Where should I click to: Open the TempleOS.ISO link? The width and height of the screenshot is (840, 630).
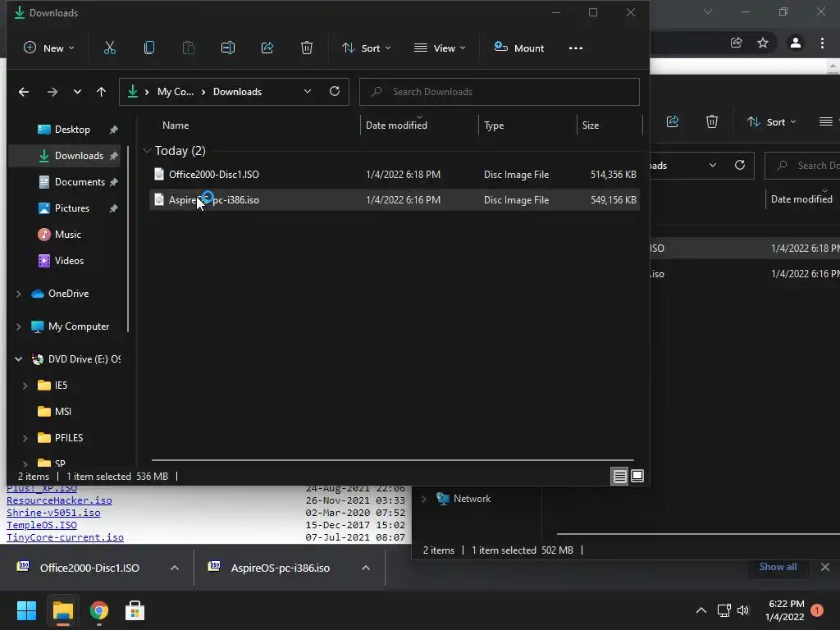(41, 525)
